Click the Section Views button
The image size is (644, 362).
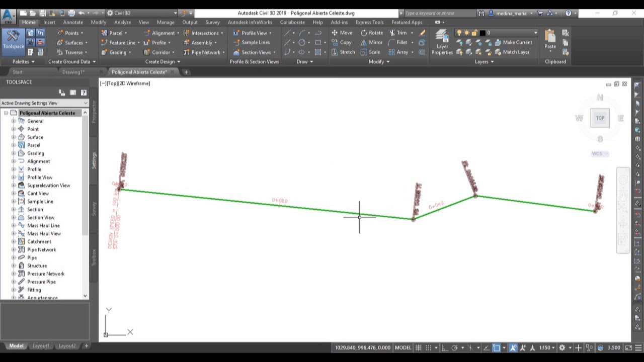click(254, 52)
